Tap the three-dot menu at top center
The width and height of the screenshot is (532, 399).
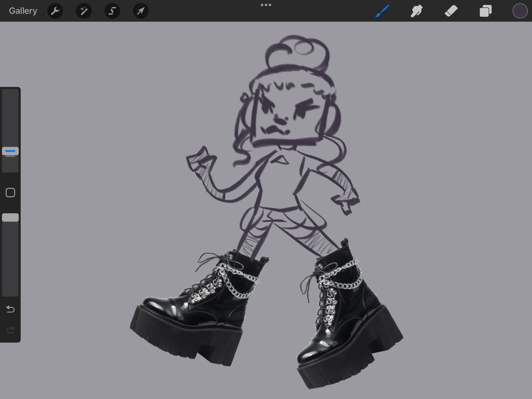pyautogui.click(x=266, y=5)
